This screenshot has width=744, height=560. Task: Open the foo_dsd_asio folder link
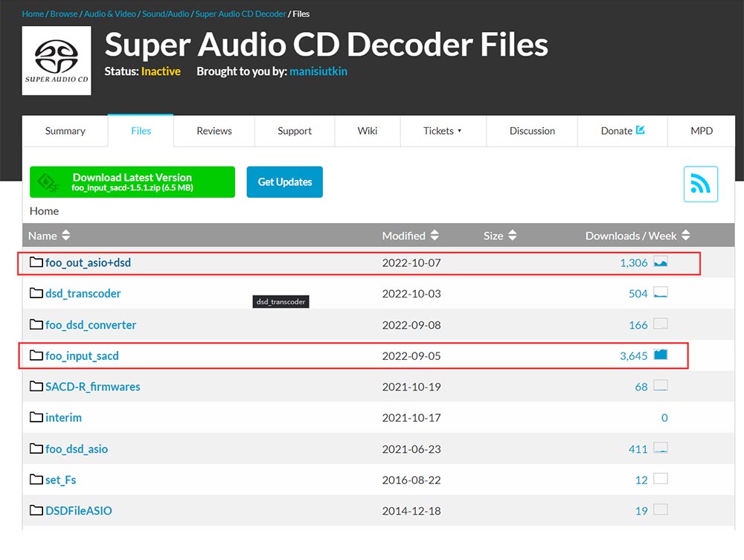77,449
